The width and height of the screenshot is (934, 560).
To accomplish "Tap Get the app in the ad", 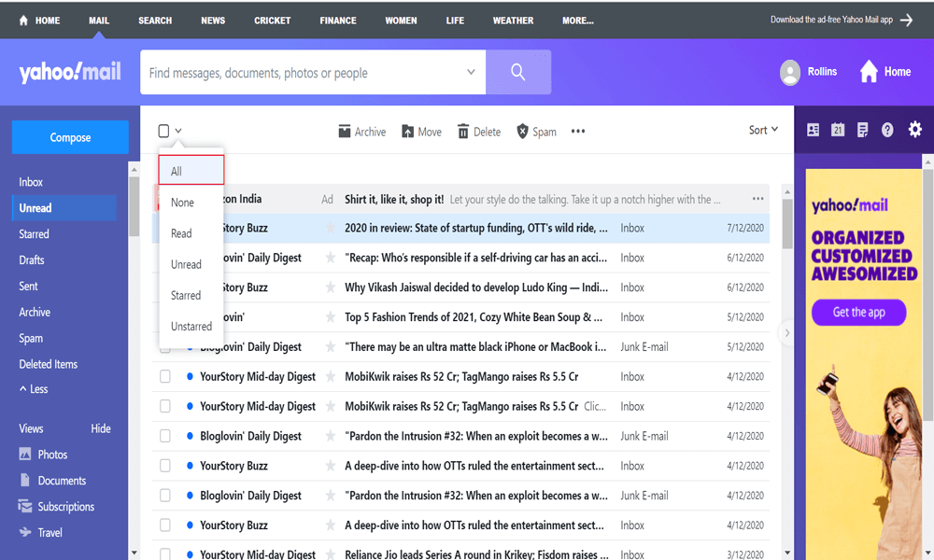I will tap(858, 313).
